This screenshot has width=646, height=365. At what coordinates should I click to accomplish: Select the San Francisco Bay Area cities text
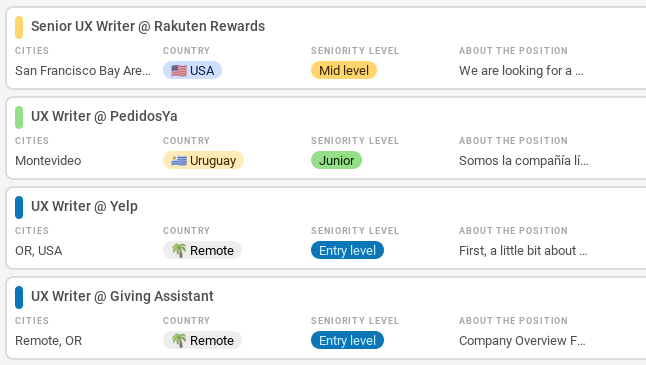pyautogui.click(x=83, y=71)
